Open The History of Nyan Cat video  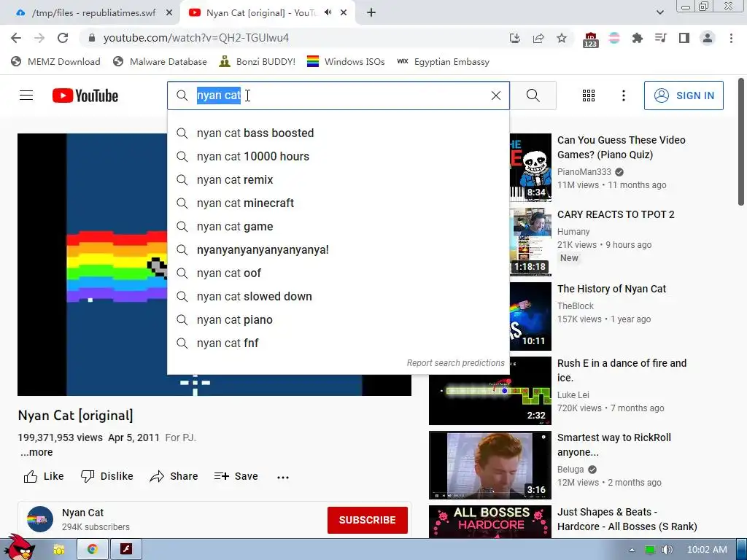pyautogui.click(x=611, y=289)
